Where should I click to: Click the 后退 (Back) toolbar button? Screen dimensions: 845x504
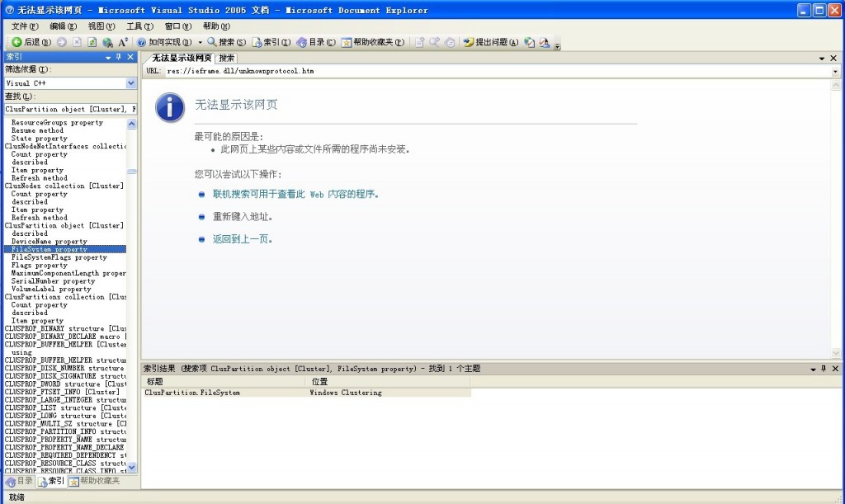pos(31,42)
